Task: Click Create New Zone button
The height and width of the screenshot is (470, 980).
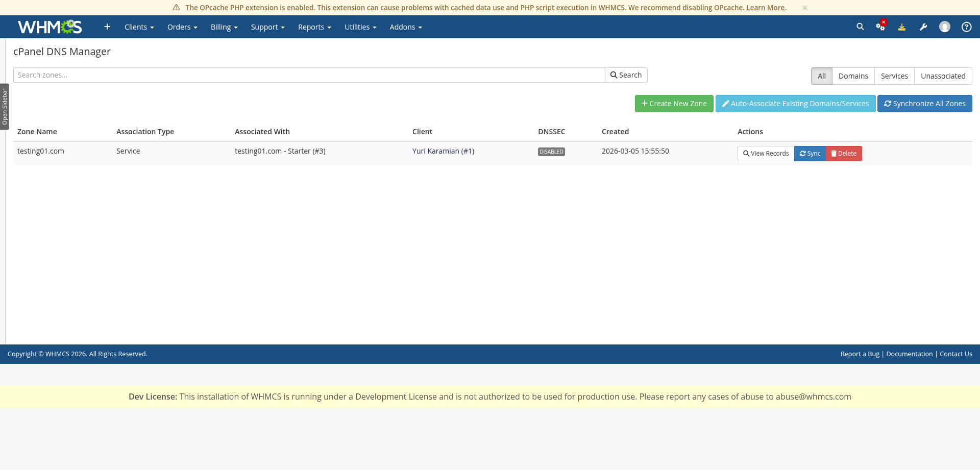Action: point(674,104)
